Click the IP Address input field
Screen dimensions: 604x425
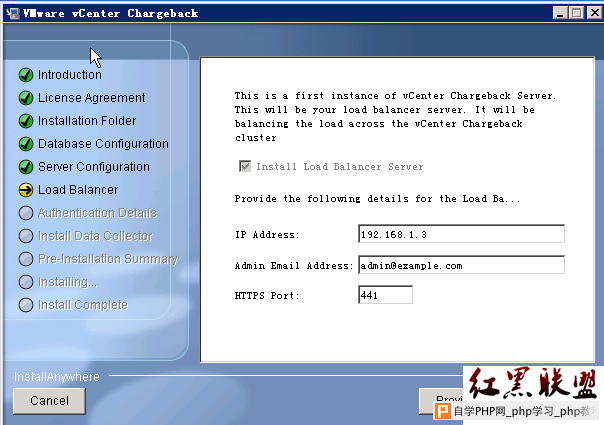461,234
